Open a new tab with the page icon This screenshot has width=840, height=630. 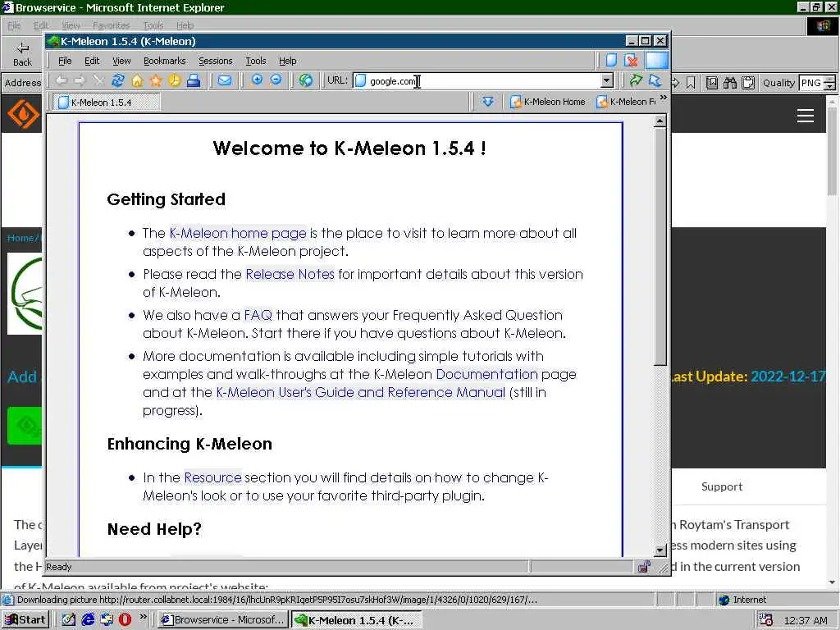tap(611, 61)
